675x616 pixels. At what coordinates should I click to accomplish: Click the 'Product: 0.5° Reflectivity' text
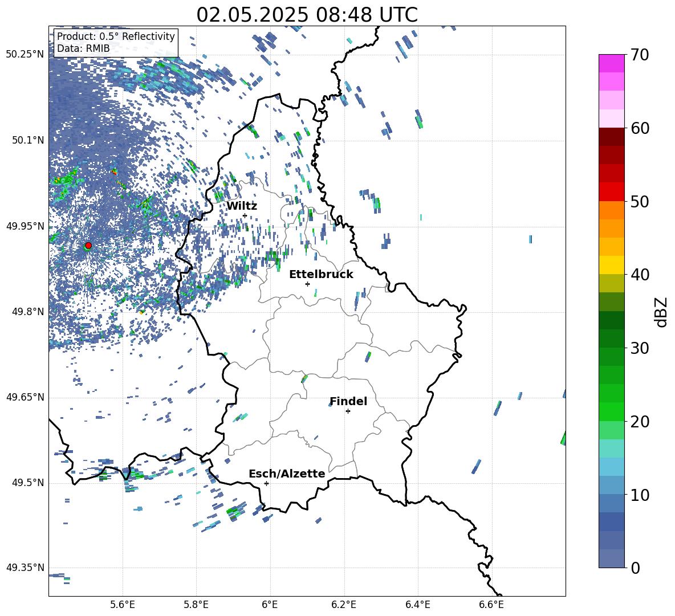pyautogui.click(x=116, y=36)
